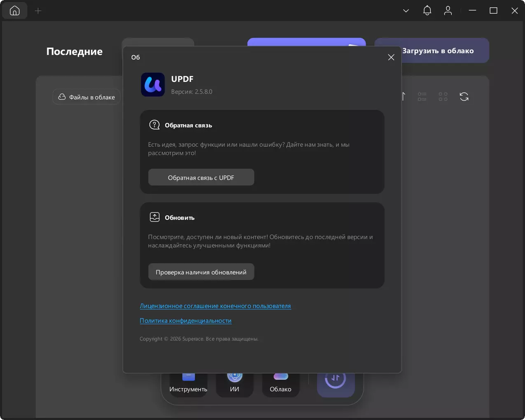Click Файлы в облаке button
The height and width of the screenshot is (420, 525).
tap(86, 97)
